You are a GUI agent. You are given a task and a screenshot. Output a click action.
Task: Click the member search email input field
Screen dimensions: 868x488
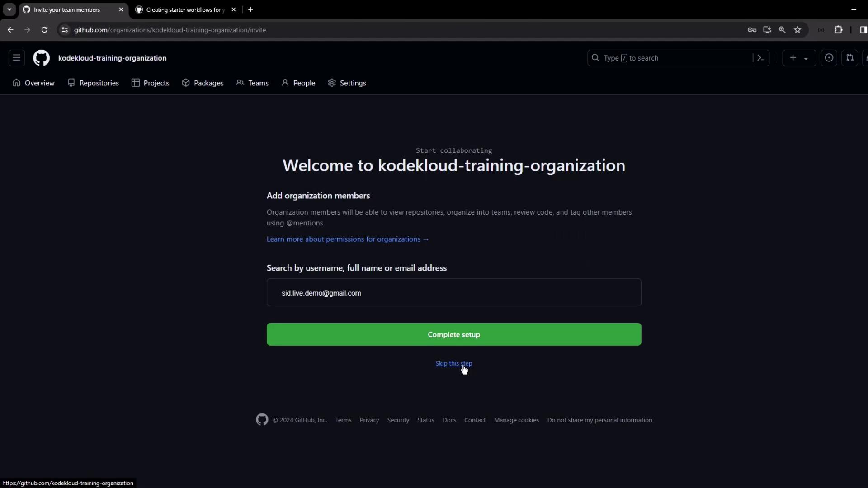pos(453,293)
